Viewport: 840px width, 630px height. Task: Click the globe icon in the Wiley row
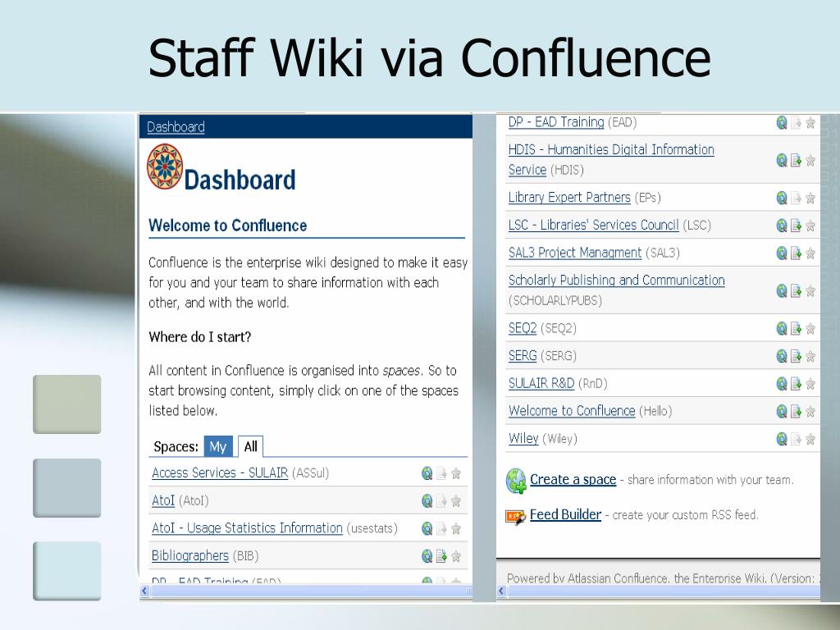coord(782,440)
